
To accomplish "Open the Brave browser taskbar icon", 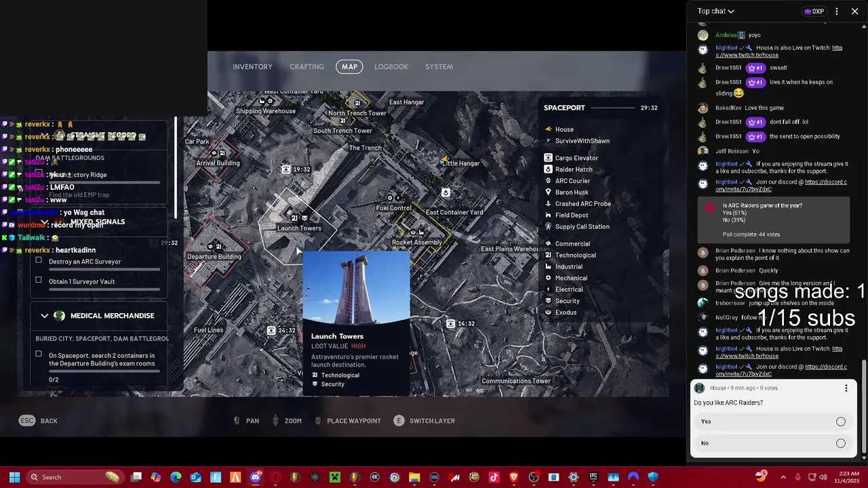I will point(513,477).
